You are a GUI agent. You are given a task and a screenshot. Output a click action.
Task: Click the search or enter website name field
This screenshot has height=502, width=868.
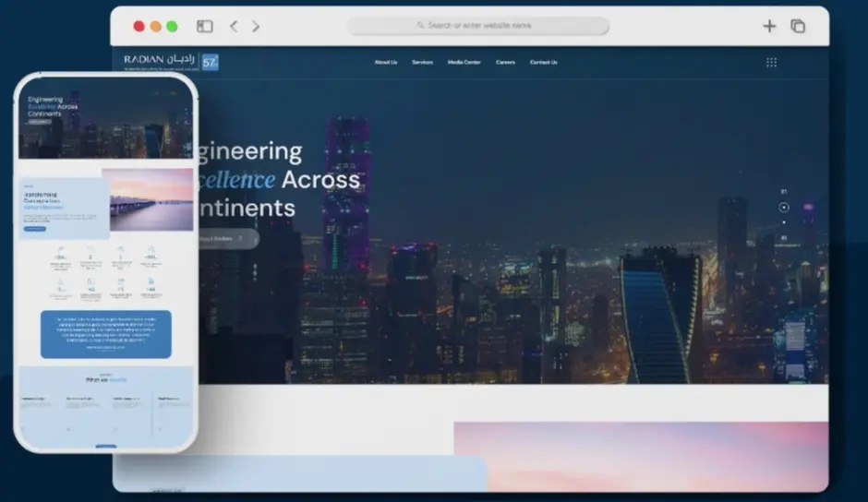477,26
